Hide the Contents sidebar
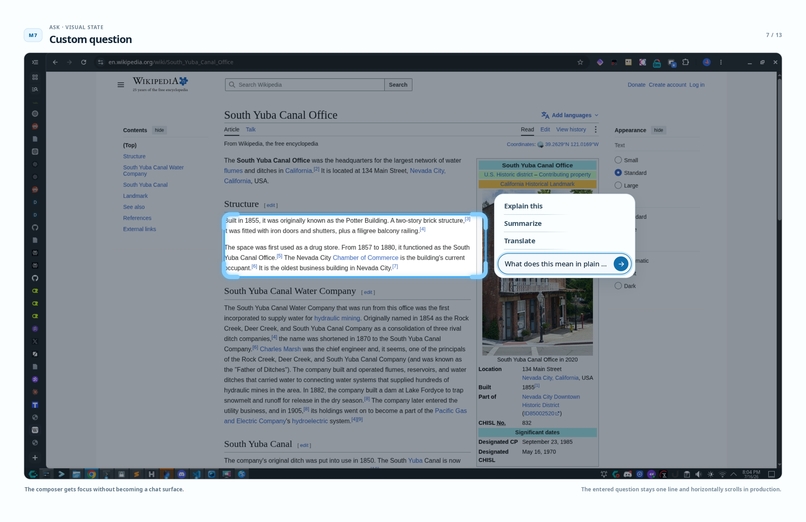Screen dimensions: 806x522 [x=159, y=130]
